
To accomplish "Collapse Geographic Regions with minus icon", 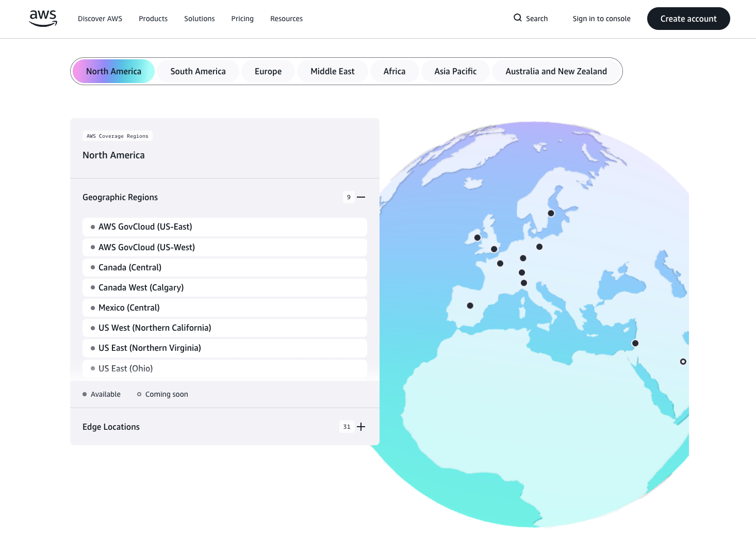I will pyautogui.click(x=361, y=197).
